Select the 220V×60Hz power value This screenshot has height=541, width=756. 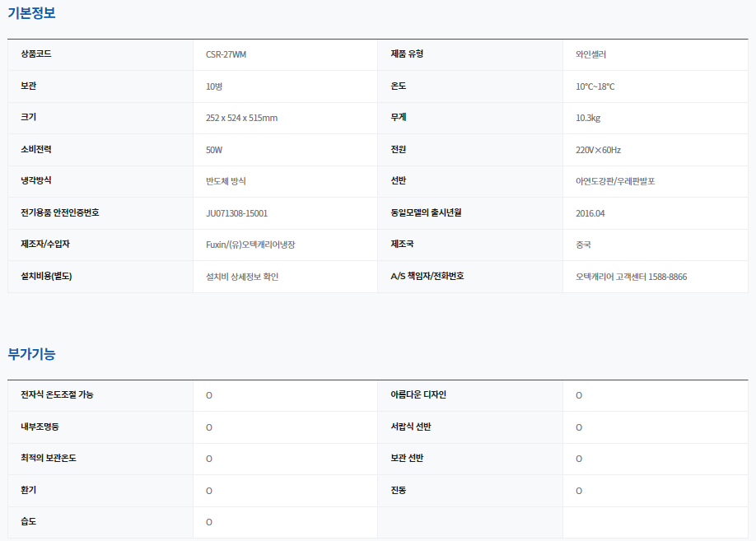coord(598,150)
